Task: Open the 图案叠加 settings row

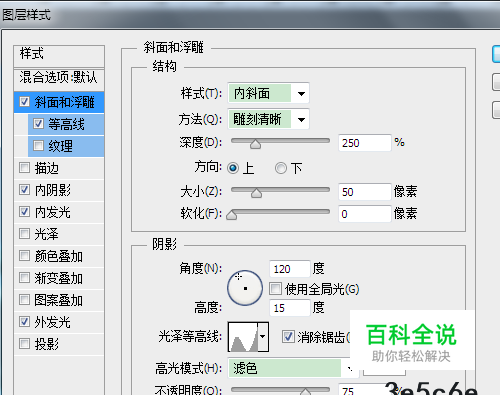Action: point(59,300)
